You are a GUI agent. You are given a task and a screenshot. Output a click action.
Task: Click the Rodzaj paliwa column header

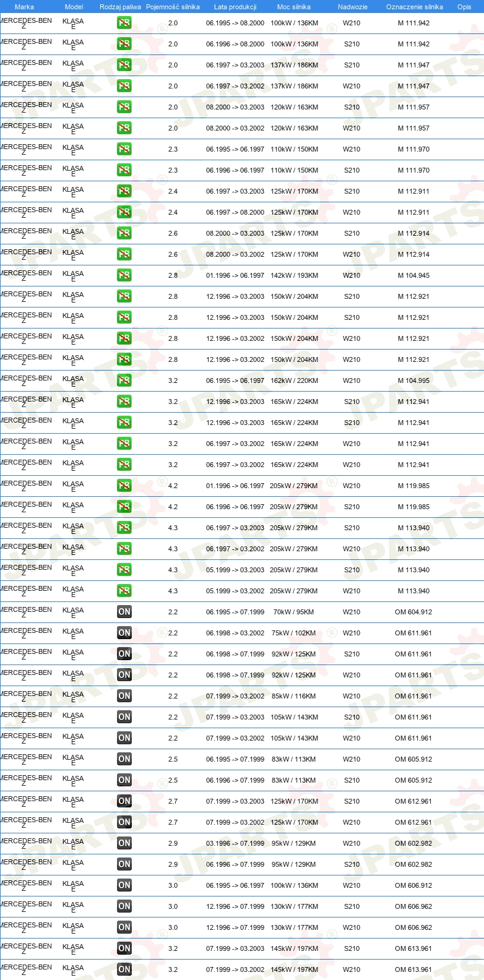120,7
